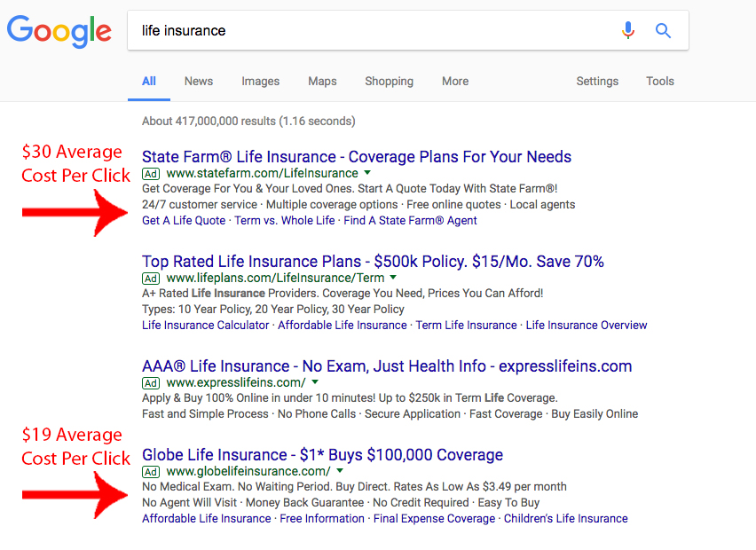Switch to the News tab
Image resolution: width=756 pixels, height=550 pixels.
[x=199, y=81]
